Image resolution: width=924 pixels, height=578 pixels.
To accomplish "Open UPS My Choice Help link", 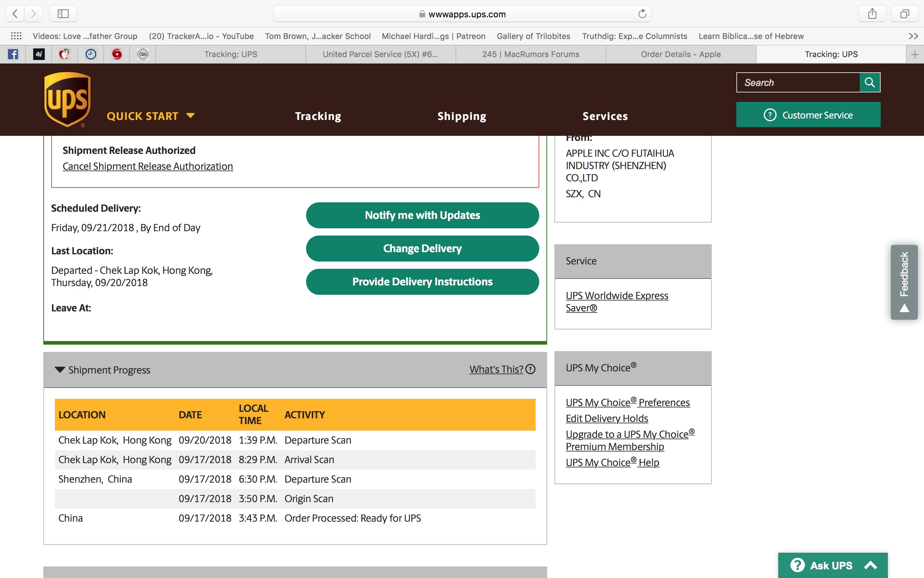I will [x=613, y=462].
